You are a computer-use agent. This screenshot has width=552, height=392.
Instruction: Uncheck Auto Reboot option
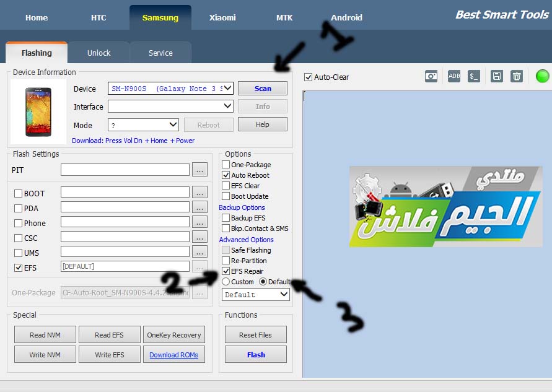pos(226,175)
